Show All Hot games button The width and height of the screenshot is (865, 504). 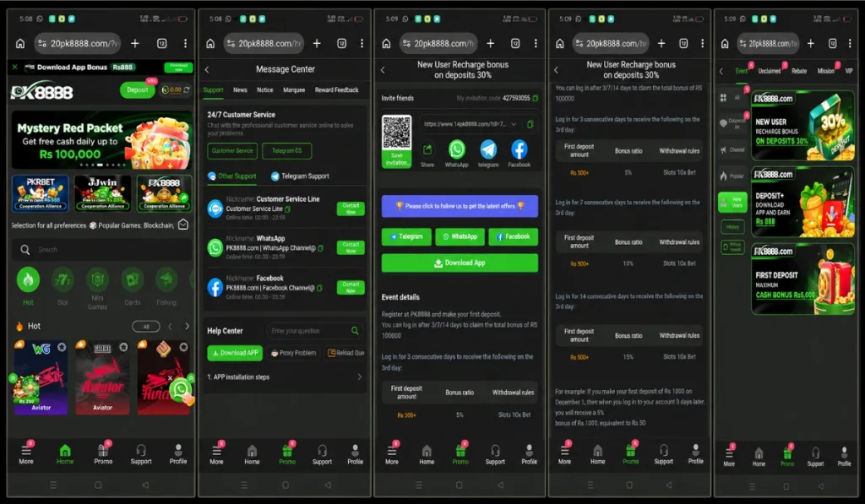pos(146,327)
